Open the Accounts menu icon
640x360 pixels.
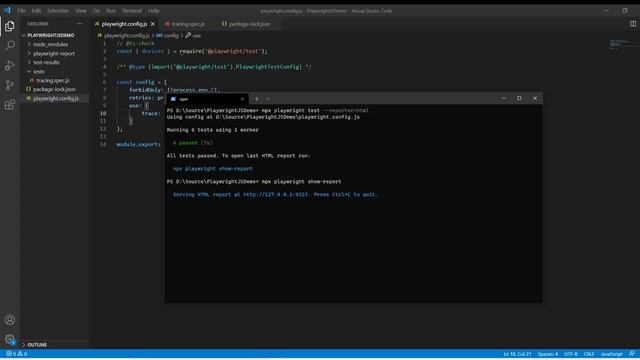click(x=10, y=320)
